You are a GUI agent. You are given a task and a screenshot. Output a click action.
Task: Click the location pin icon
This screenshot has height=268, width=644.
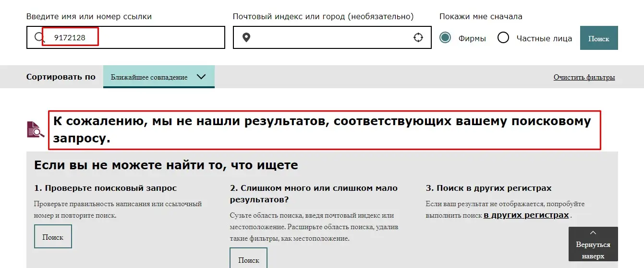tap(246, 37)
